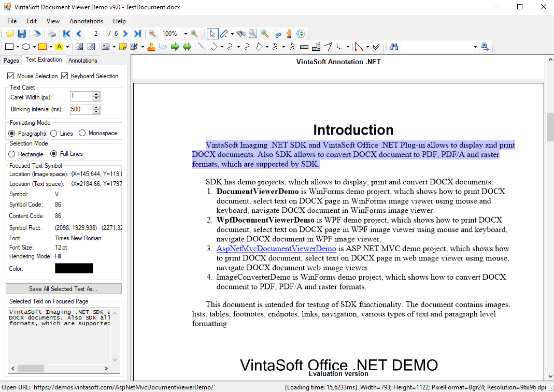Select Monospace formatting mode

point(82,133)
